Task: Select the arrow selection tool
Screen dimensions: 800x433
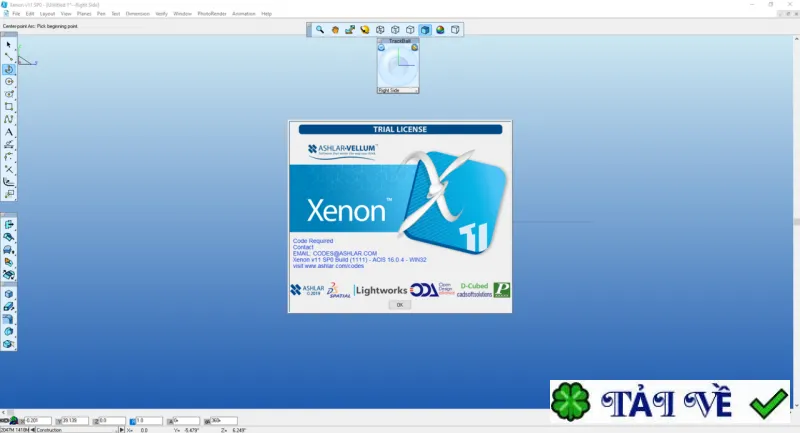Action: [9, 44]
